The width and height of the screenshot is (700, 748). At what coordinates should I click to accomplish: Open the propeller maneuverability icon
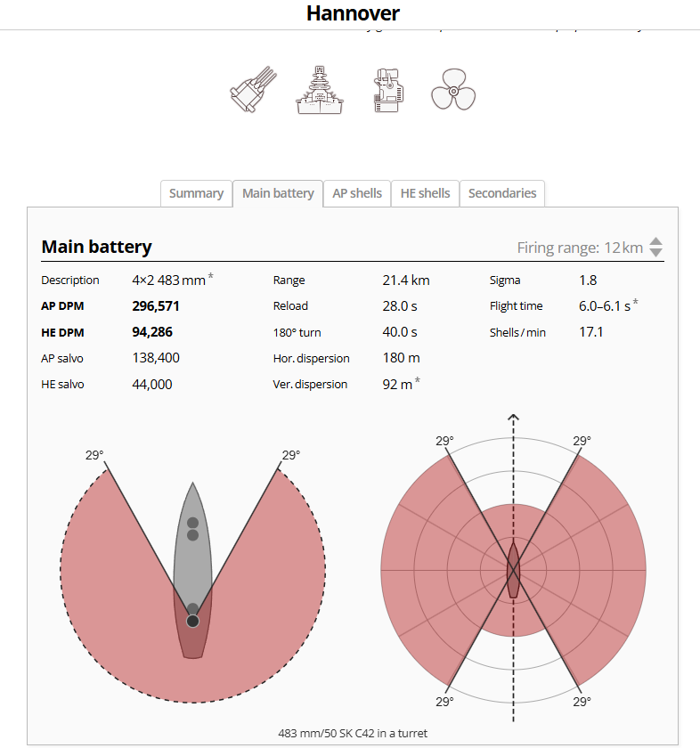[x=453, y=89]
